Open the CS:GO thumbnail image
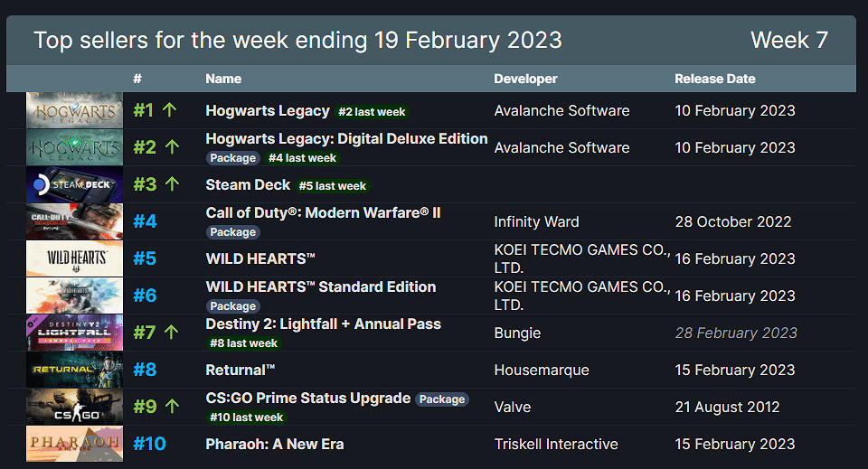The width and height of the screenshot is (868, 469). [74, 407]
